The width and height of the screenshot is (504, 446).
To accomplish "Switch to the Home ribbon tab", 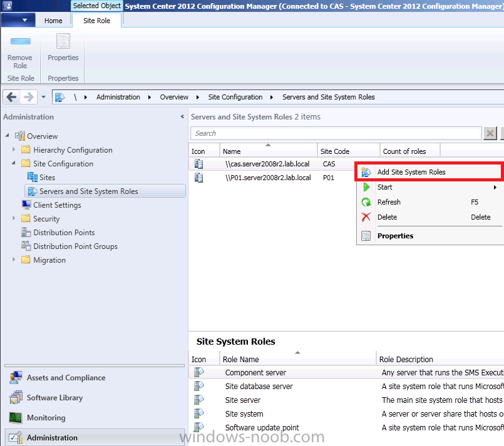I will (x=53, y=21).
